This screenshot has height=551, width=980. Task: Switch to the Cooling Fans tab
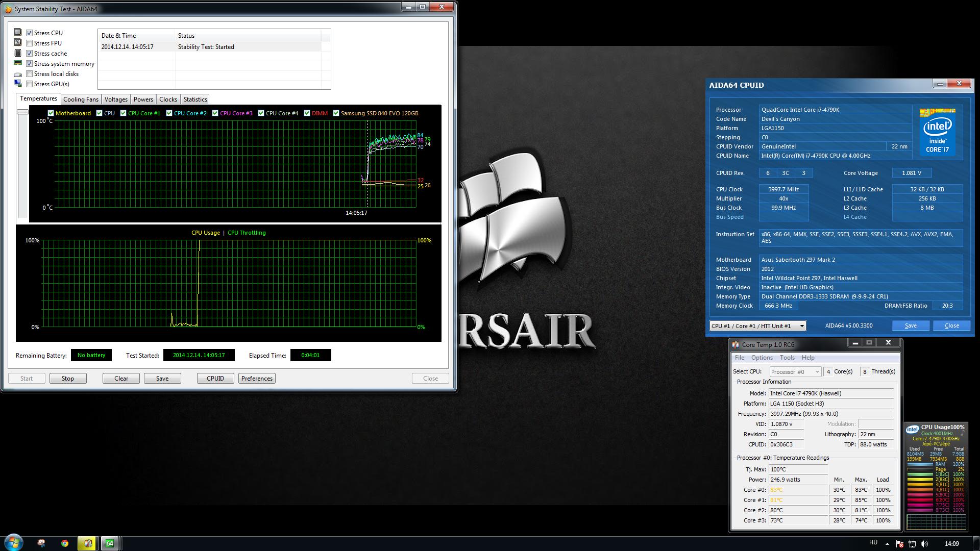pyautogui.click(x=81, y=99)
